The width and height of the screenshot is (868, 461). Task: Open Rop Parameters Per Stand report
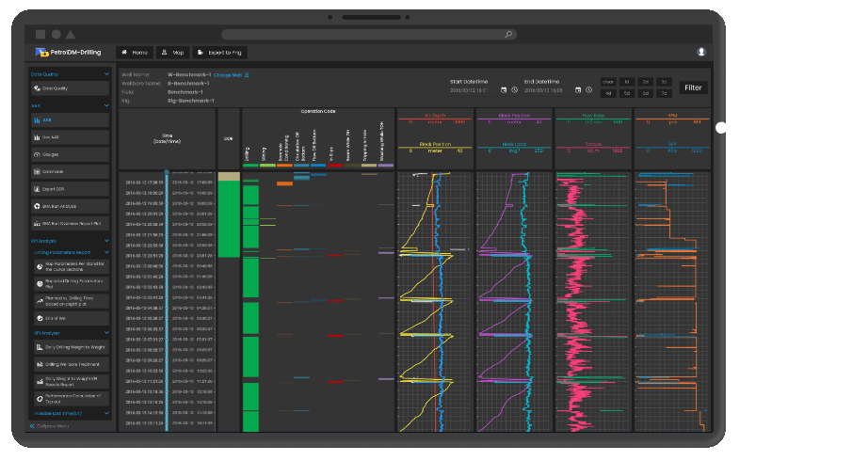click(72, 267)
